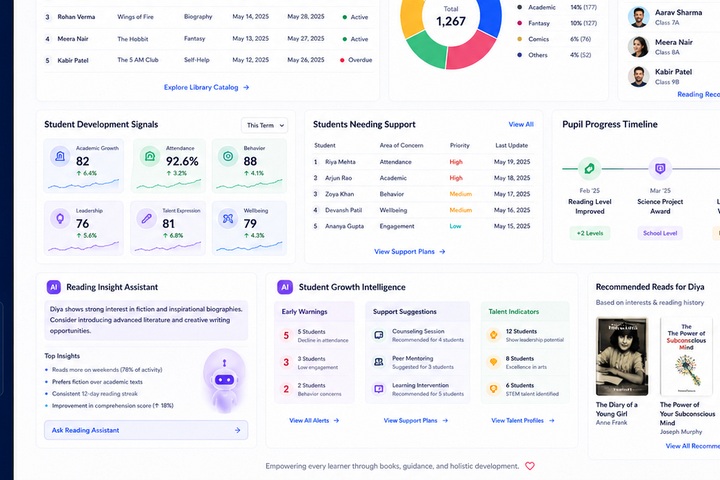
Task: Click the Attendance signal icon
Action: pos(150,157)
